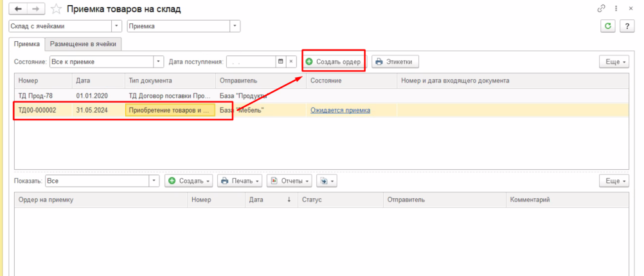Image resolution: width=644 pixels, height=276 pixels.
Task: Click the forward navigation arrow
Action: (x=34, y=9)
